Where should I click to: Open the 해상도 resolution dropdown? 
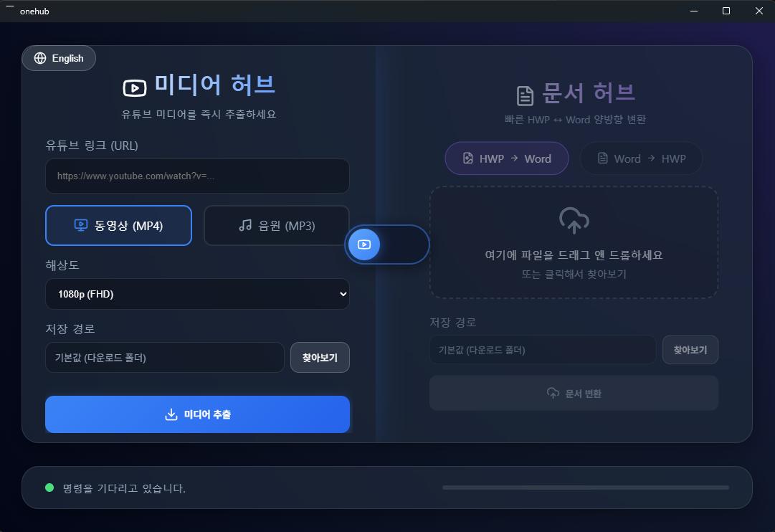click(197, 294)
